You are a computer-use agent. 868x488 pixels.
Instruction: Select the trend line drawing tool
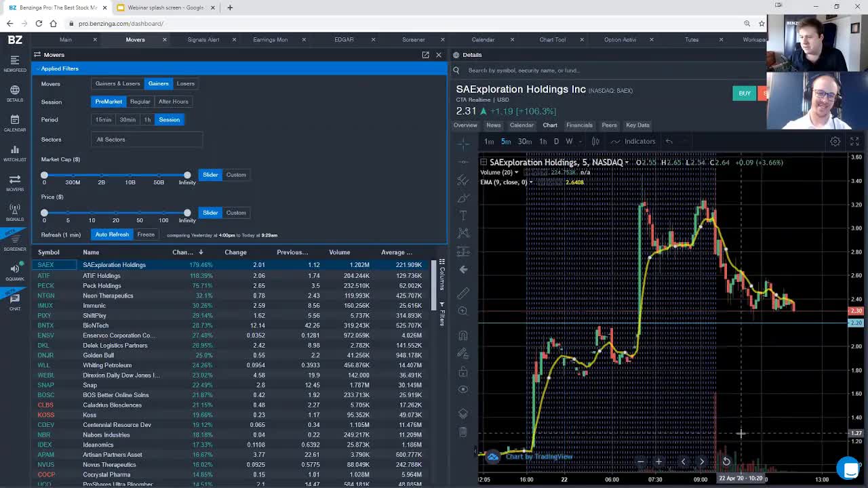click(463, 162)
